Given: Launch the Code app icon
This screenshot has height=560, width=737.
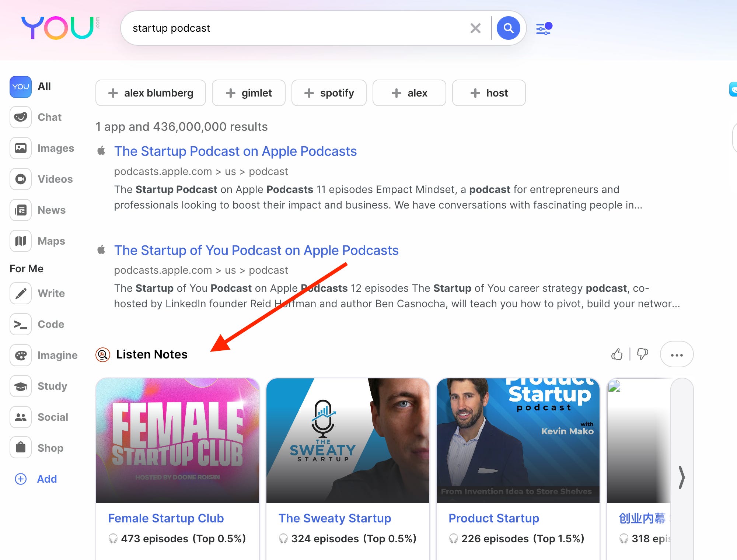Looking at the screenshot, I should (x=21, y=324).
